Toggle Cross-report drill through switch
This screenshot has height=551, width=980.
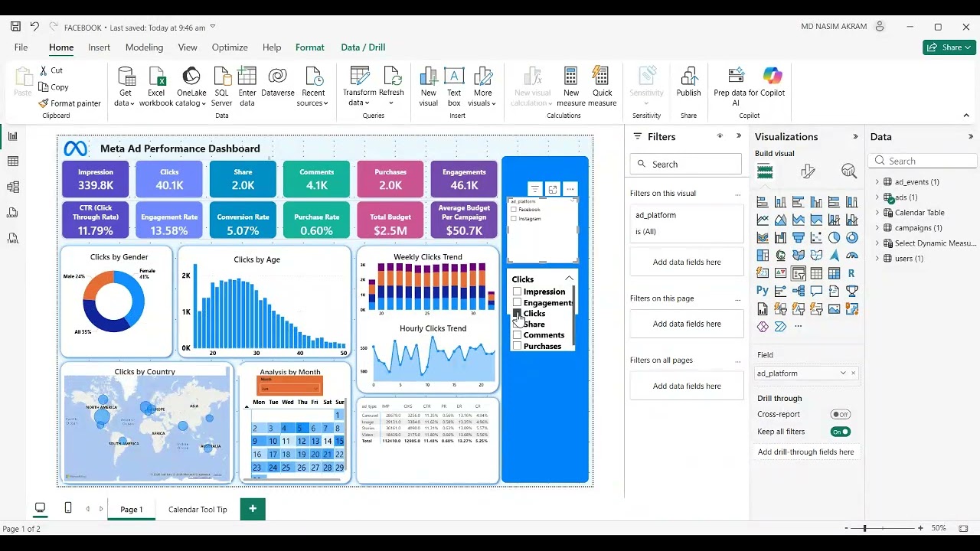tap(841, 415)
